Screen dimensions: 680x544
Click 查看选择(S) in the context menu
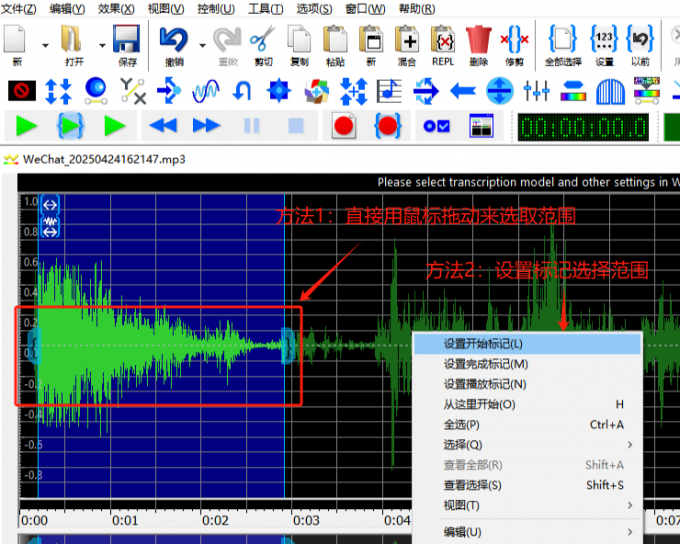click(x=472, y=485)
